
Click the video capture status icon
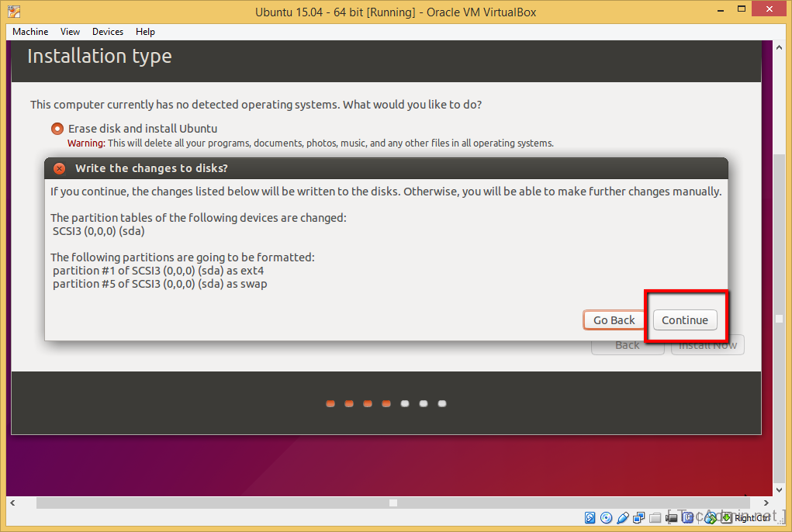click(x=670, y=518)
